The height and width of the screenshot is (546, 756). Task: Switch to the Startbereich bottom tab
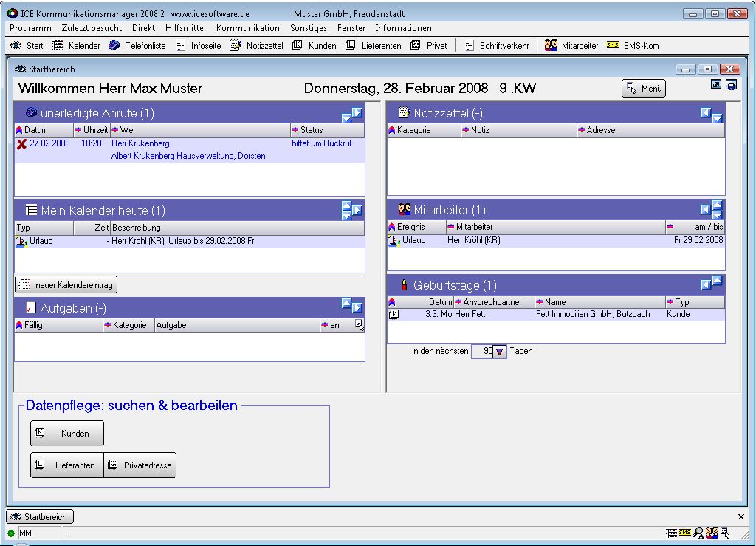click(41, 517)
